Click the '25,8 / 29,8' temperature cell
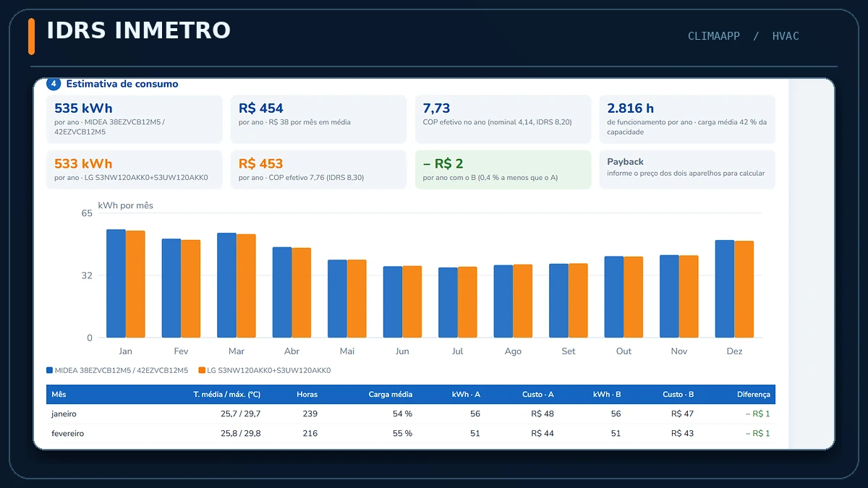This screenshot has height=488, width=868. tap(241, 433)
